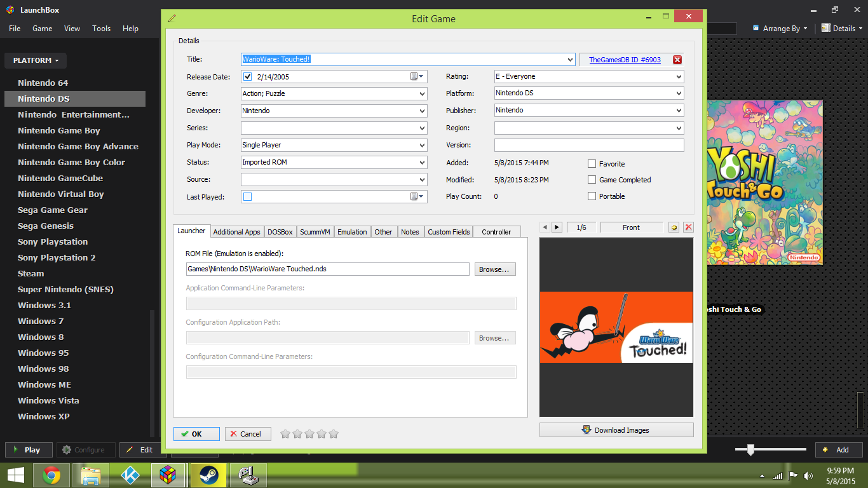Image resolution: width=868 pixels, height=488 pixels.
Task: Add a new image with the yellow plus icon
Action: [674, 227]
